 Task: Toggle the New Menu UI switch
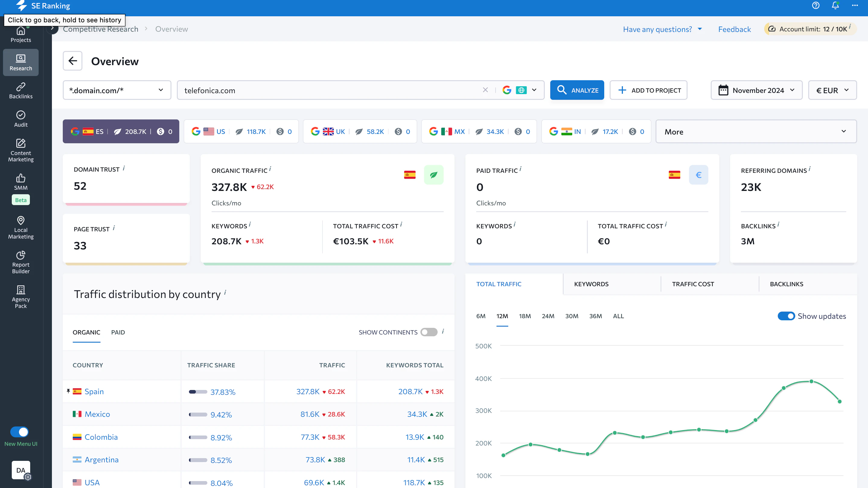click(x=19, y=432)
